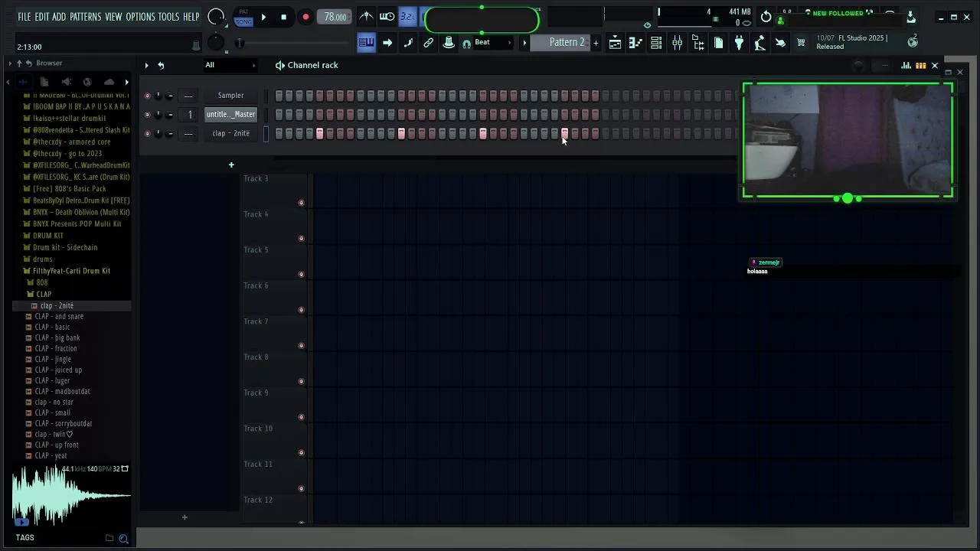
Task: Click the magnet snap icon
Action: pyautogui.click(x=466, y=44)
